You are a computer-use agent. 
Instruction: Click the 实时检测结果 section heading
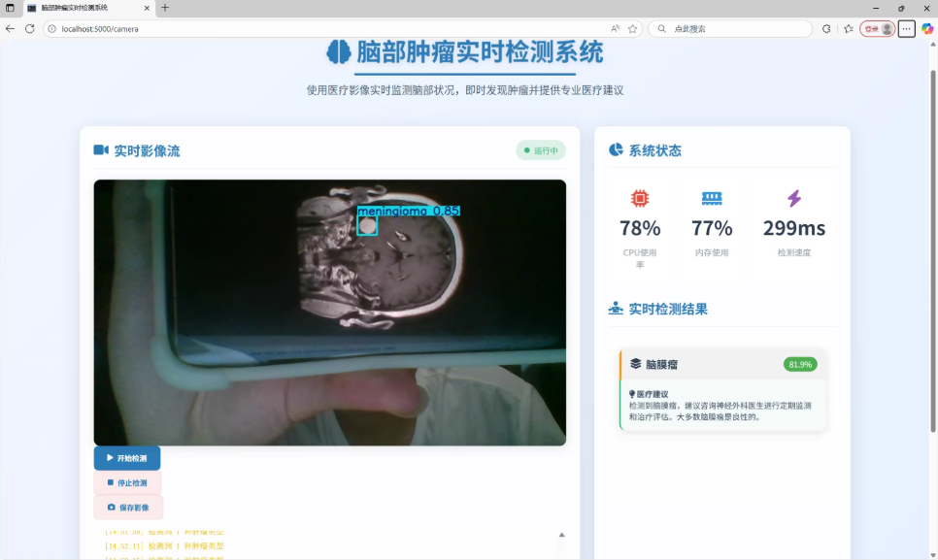[x=668, y=309]
